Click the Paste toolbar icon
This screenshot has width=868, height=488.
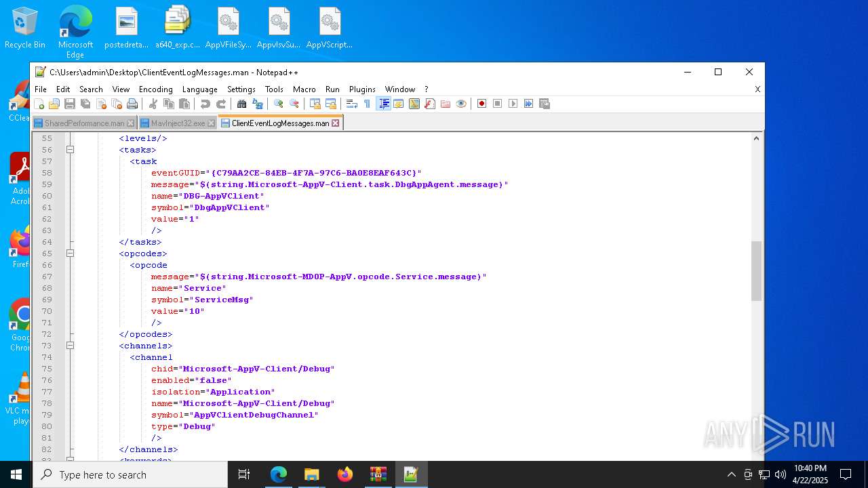[x=184, y=104]
